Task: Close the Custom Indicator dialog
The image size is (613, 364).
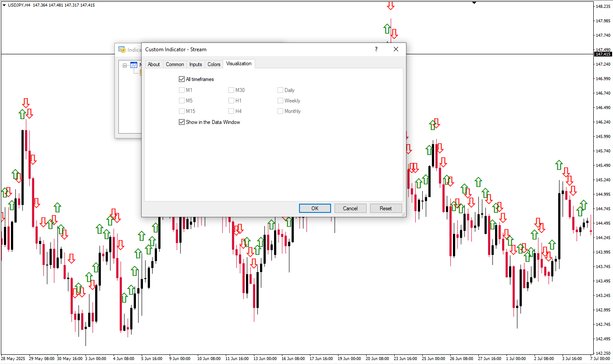Action: tap(396, 49)
